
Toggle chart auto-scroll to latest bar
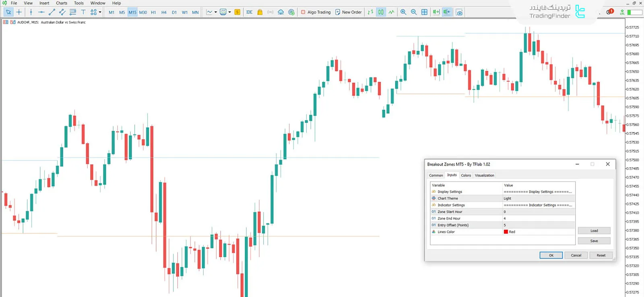click(x=436, y=12)
